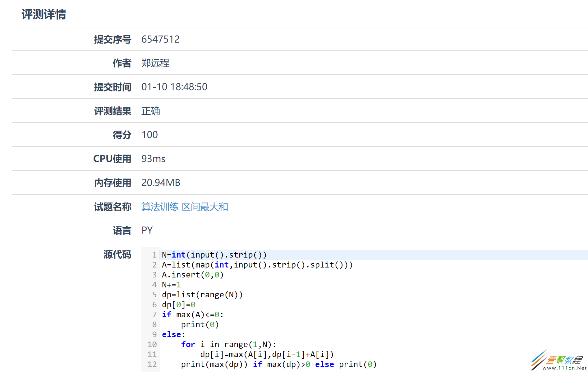This screenshot has height=372, width=588.
Task: Click the 试题名称 label
Action: pyautogui.click(x=113, y=207)
